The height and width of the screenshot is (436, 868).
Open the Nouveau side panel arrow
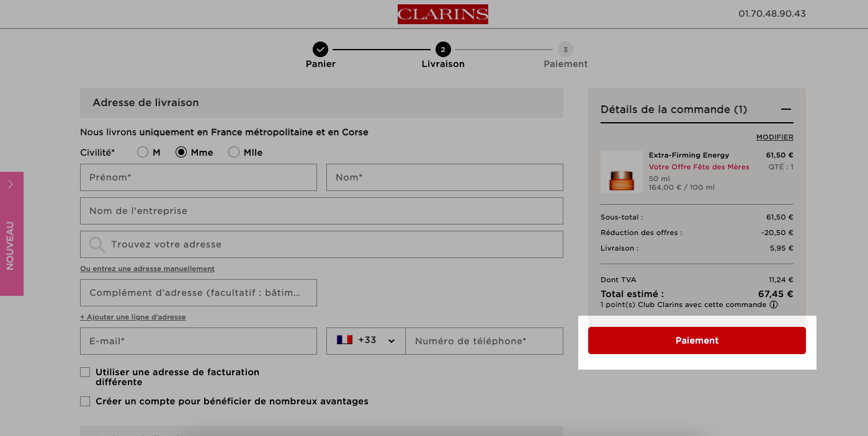pyautogui.click(x=11, y=184)
